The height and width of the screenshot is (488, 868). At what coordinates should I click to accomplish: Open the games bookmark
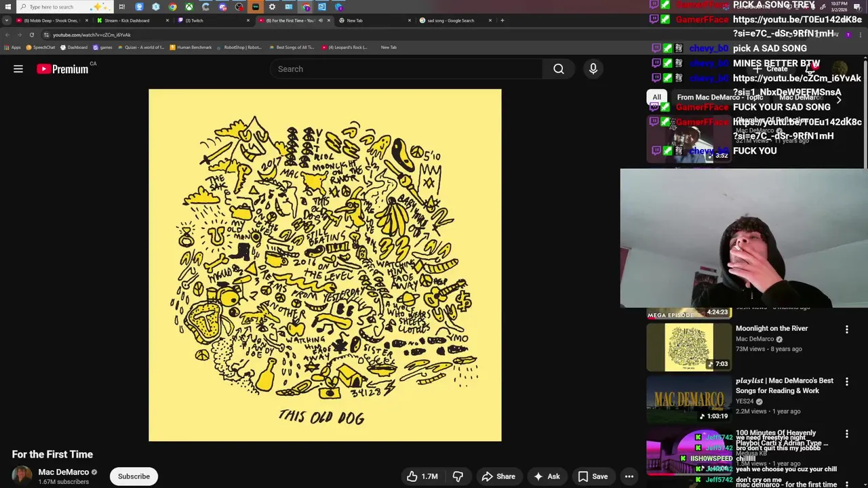tap(102, 47)
